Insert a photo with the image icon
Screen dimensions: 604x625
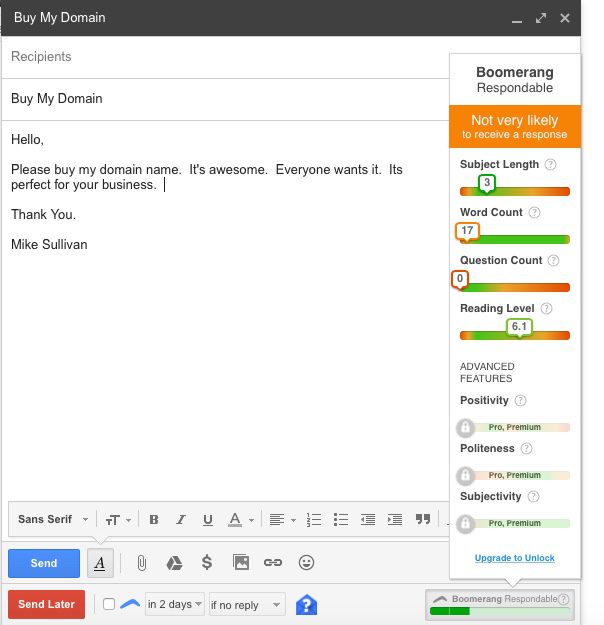[x=240, y=563]
